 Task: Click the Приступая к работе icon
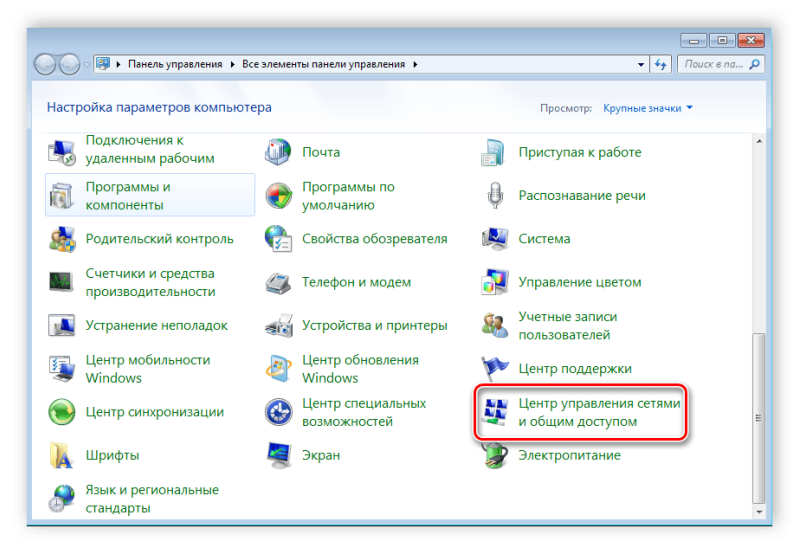pyautogui.click(x=494, y=152)
